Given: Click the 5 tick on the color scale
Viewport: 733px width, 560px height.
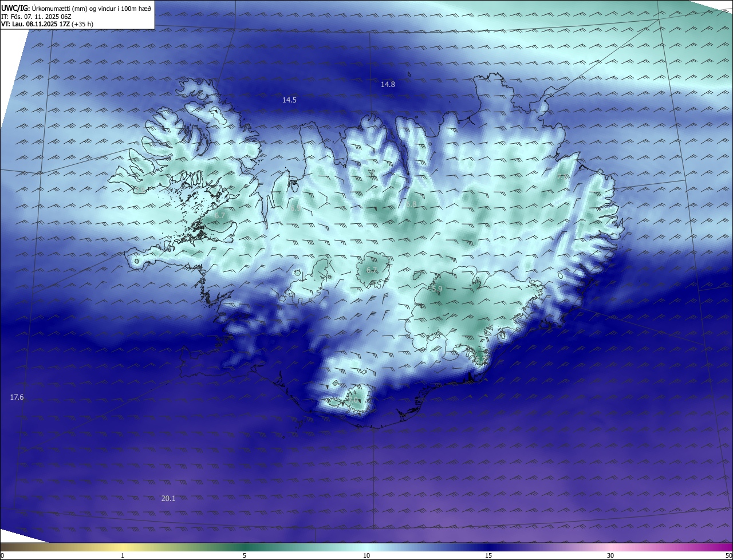Looking at the screenshot, I should coord(245,555).
